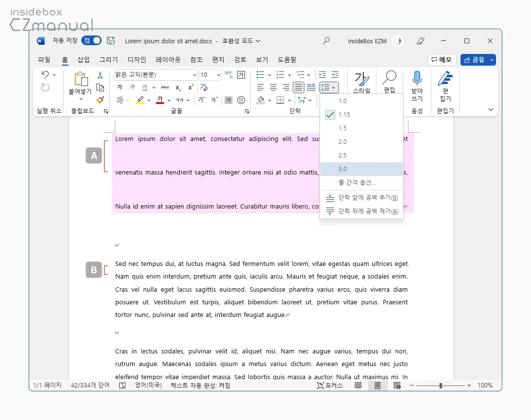This screenshot has height=420, width=531.
Task: Align text to the left
Action: [261, 87]
